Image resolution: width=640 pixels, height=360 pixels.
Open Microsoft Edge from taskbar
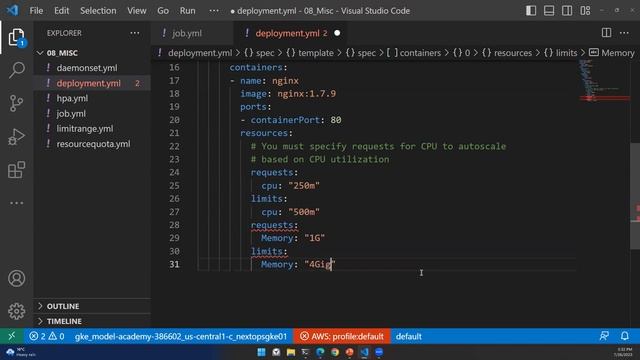tap(320, 352)
